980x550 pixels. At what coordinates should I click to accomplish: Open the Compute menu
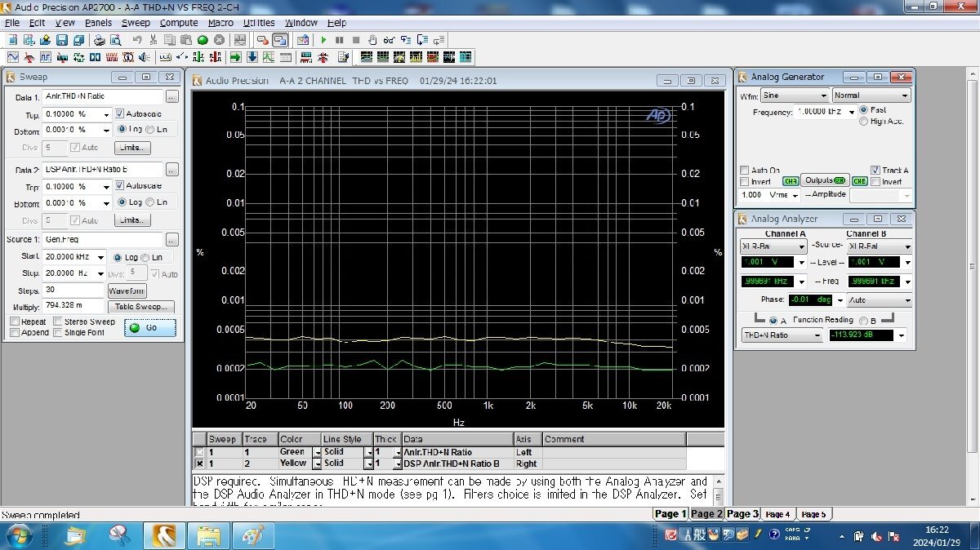178,23
